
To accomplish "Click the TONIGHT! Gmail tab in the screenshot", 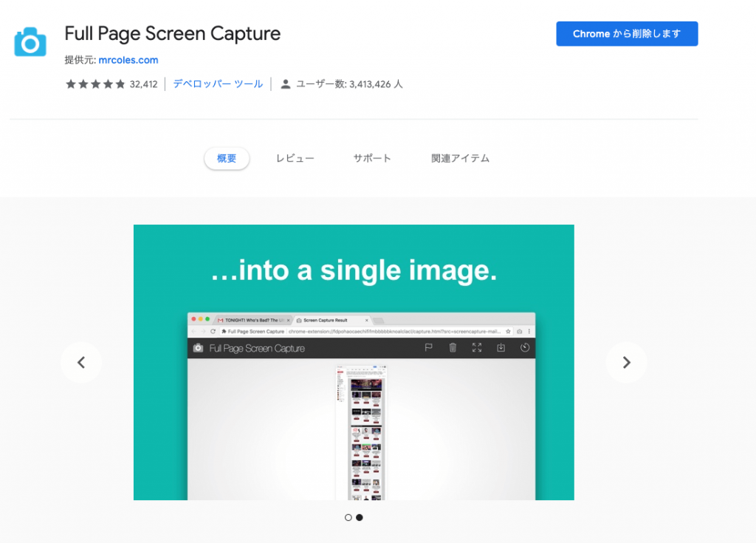I will [252, 320].
